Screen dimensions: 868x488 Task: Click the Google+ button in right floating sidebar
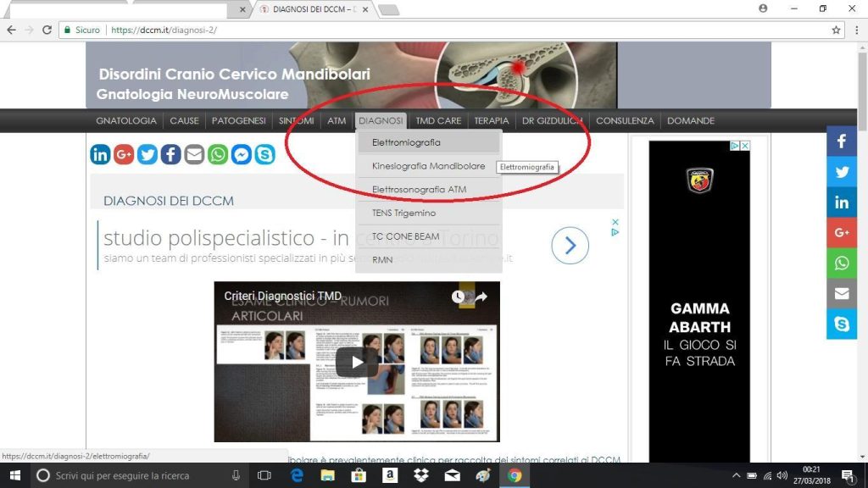(x=842, y=233)
